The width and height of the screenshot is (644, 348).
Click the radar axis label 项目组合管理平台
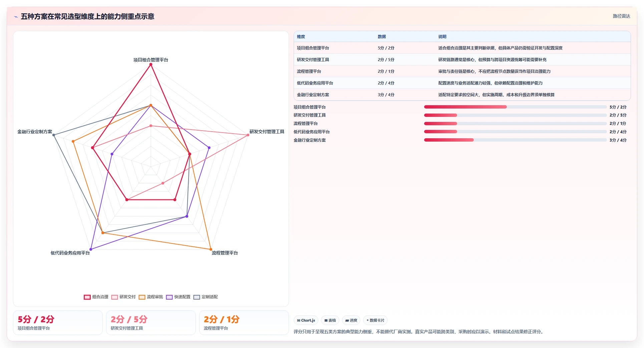[151, 60]
